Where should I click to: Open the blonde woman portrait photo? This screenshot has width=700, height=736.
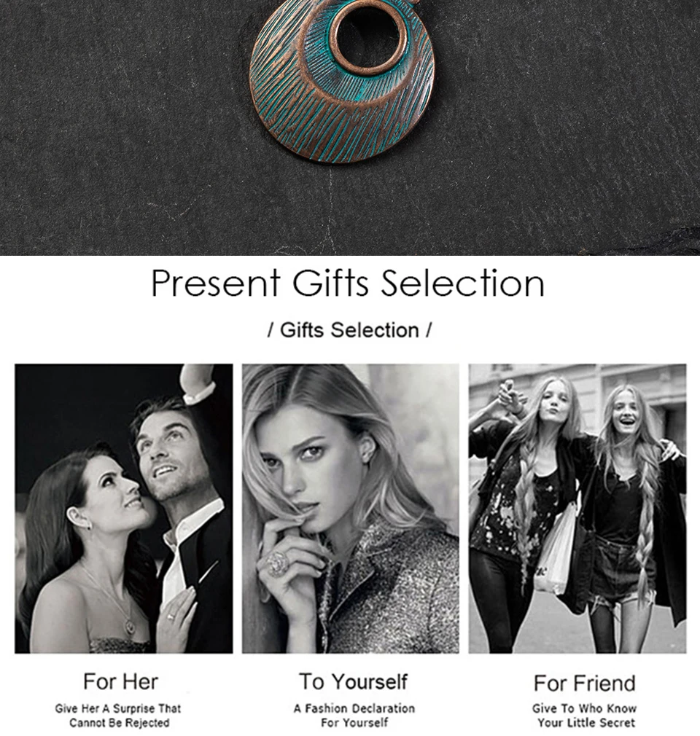pos(351,509)
